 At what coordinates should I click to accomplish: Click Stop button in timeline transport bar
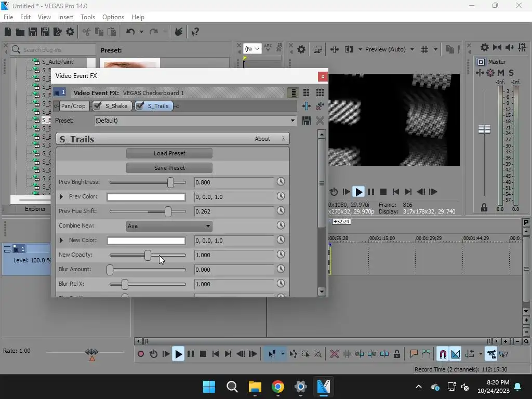click(x=203, y=354)
